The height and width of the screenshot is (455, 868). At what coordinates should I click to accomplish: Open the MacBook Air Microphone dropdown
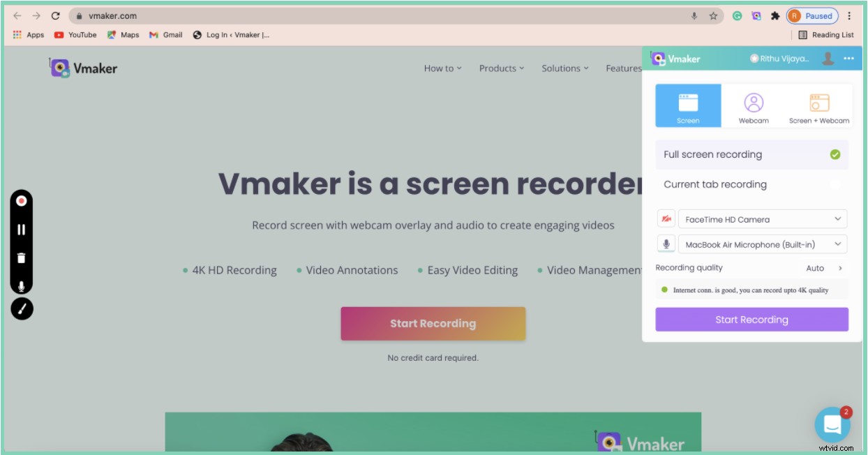click(762, 244)
